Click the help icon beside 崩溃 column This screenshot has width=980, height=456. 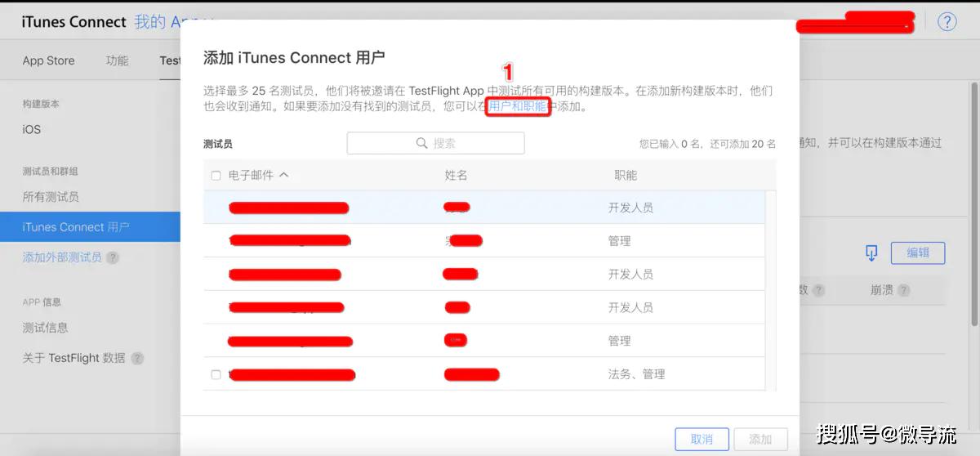point(903,290)
